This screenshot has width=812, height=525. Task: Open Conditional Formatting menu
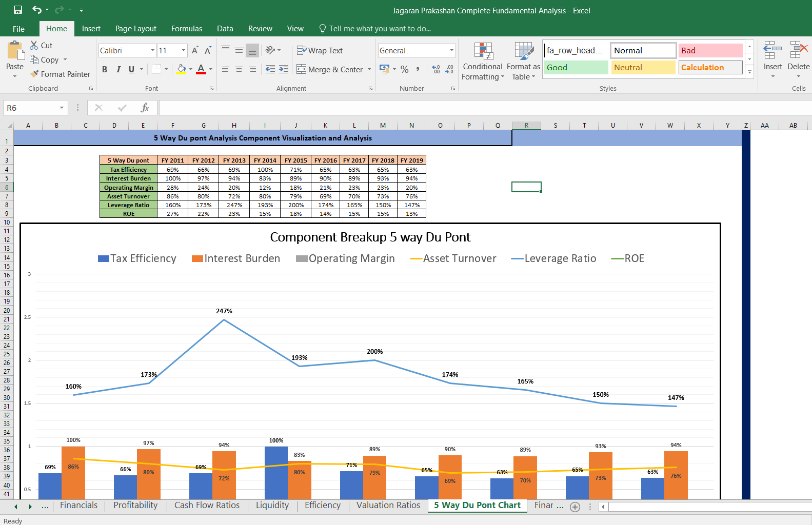coord(483,61)
